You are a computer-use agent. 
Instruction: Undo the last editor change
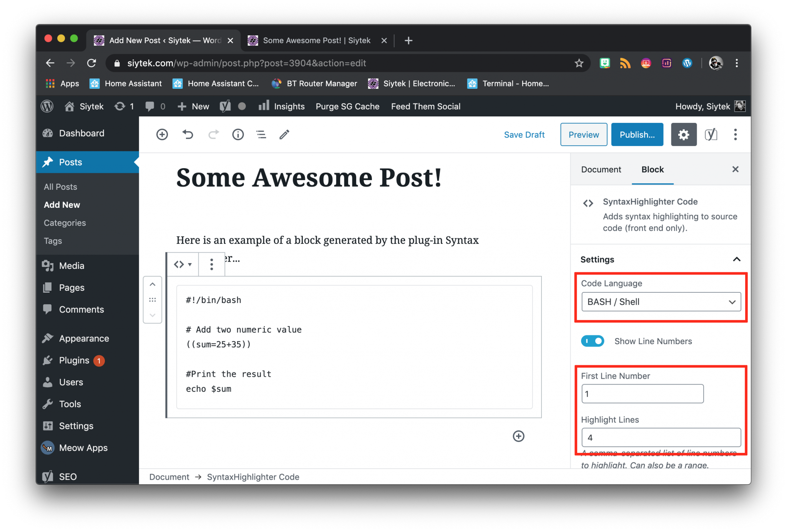tap(188, 134)
